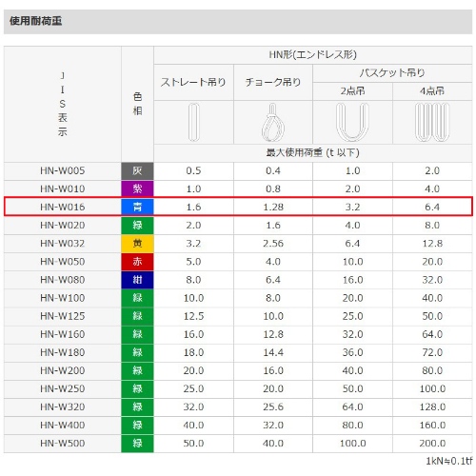The height and width of the screenshot is (476, 476).
Task: Click the HN-W400 row label
Action: (x=63, y=425)
